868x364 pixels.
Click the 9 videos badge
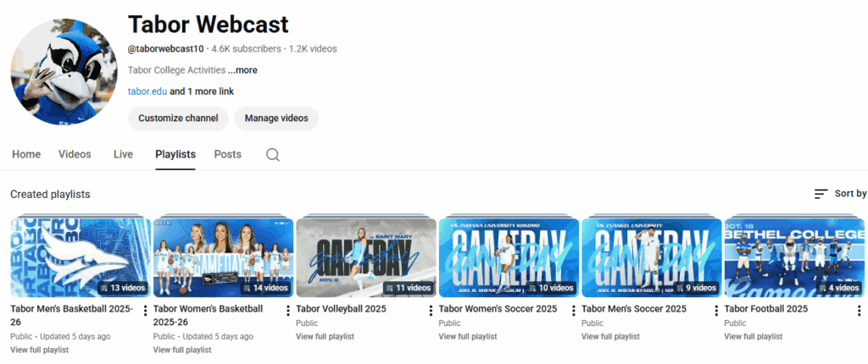(x=696, y=288)
